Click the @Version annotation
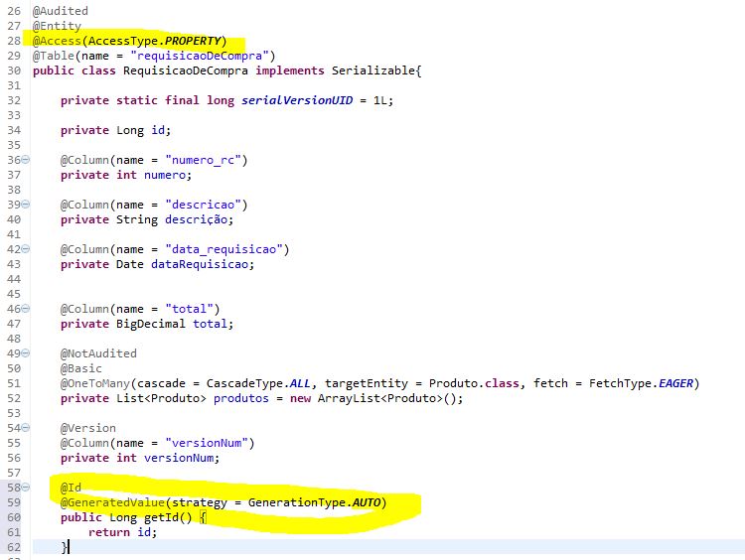 tap(87, 428)
